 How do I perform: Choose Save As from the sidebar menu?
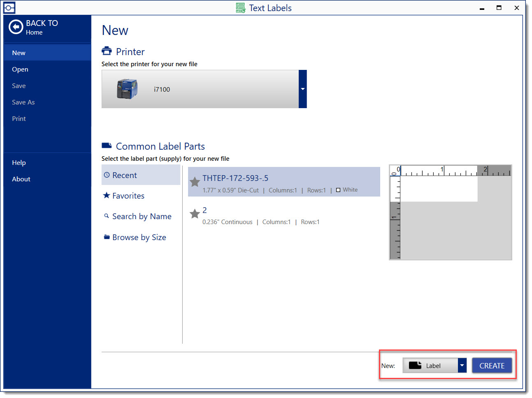click(x=23, y=102)
